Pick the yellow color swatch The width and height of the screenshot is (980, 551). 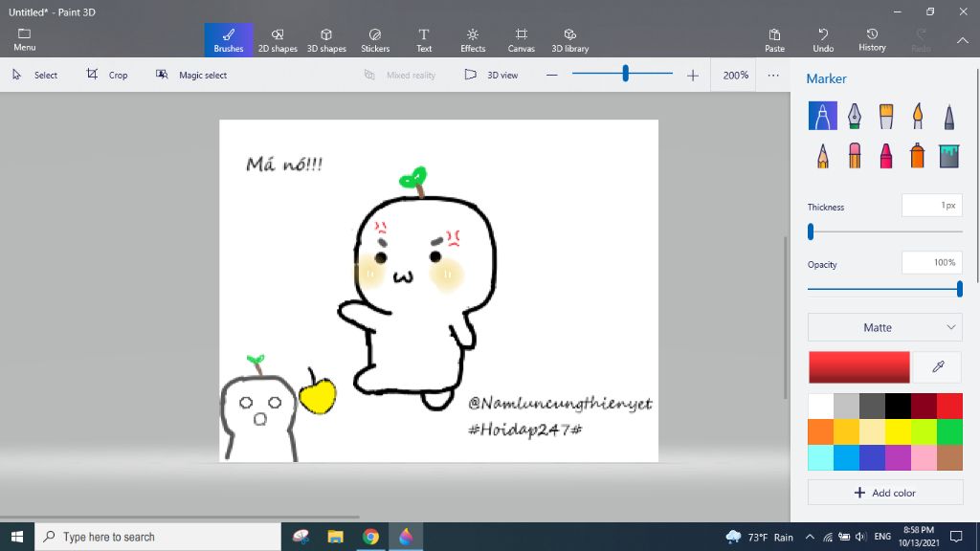[897, 431]
